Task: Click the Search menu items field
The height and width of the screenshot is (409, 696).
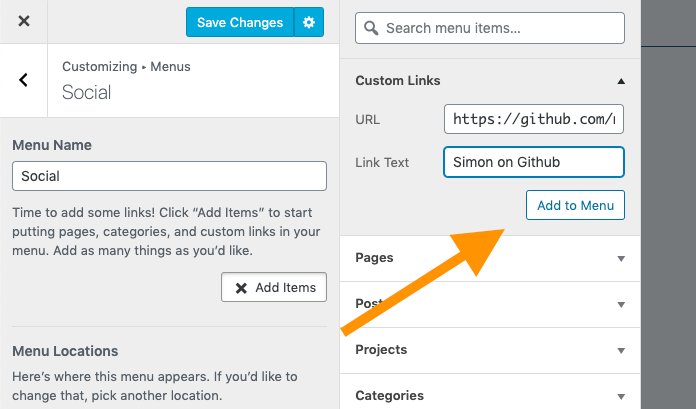Action: click(x=502, y=28)
